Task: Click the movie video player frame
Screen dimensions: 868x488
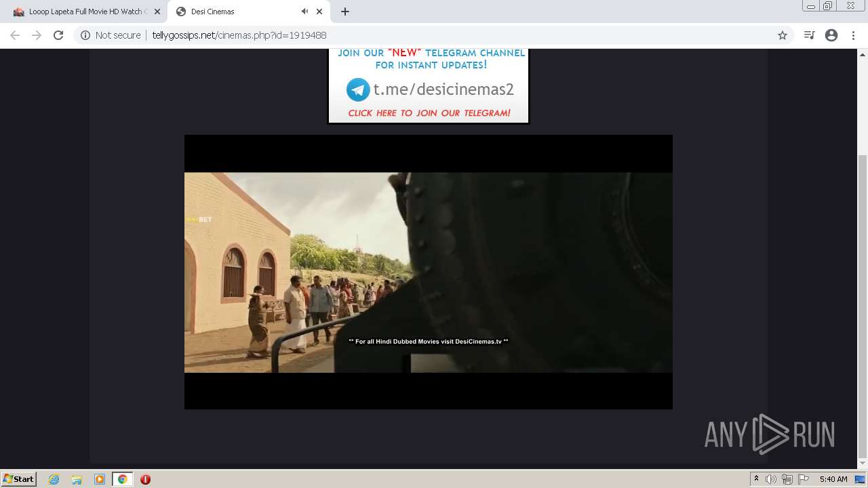Action: click(x=429, y=272)
